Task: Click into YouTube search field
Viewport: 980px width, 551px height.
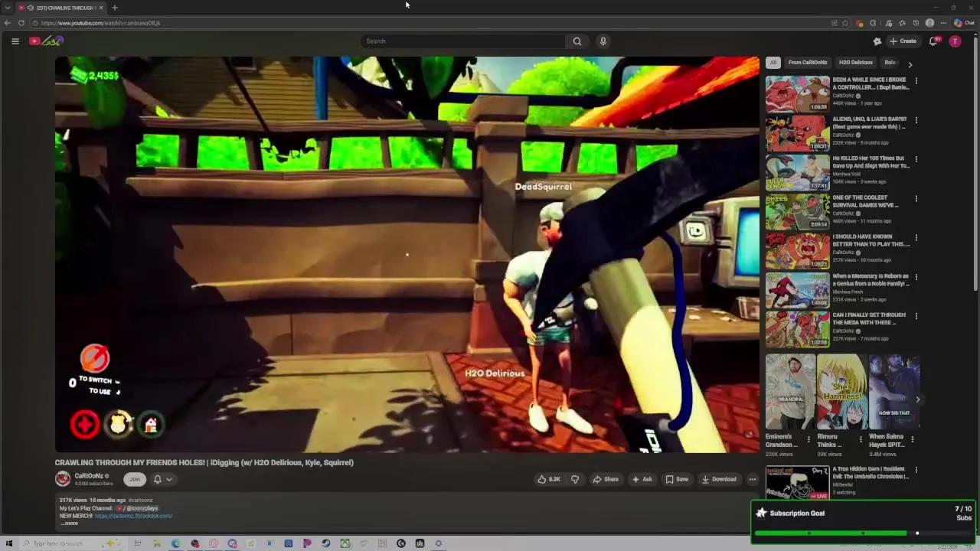Action: 463,41
